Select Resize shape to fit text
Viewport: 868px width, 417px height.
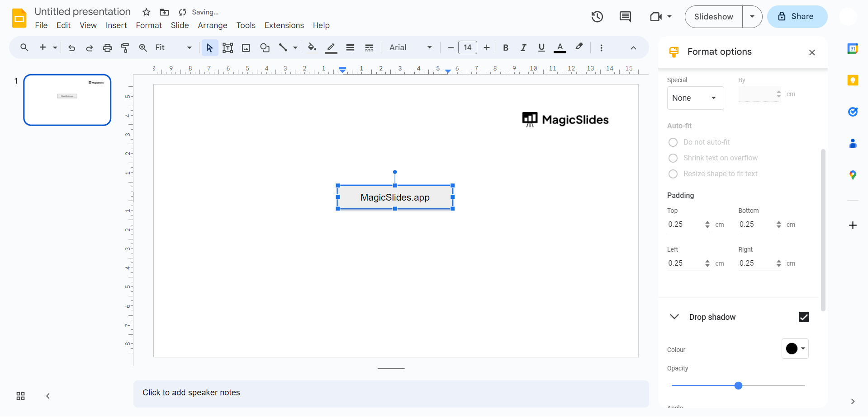pyautogui.click(x=673, y=174)
